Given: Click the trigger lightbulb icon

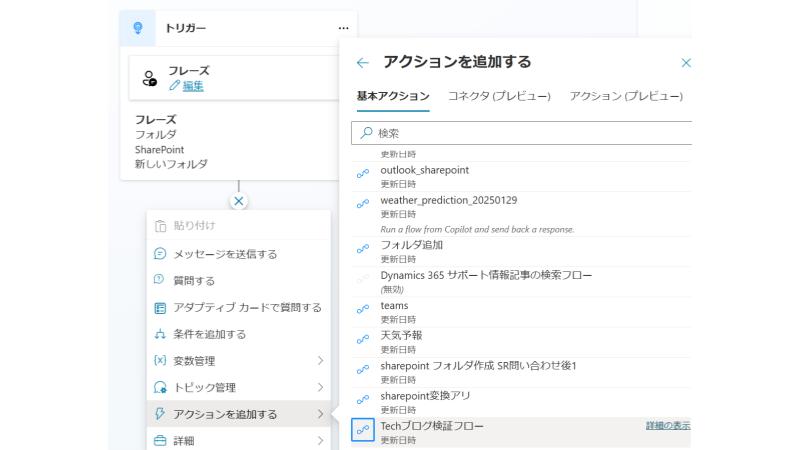Looking at the screenshot, I should (x=137, y=28).
